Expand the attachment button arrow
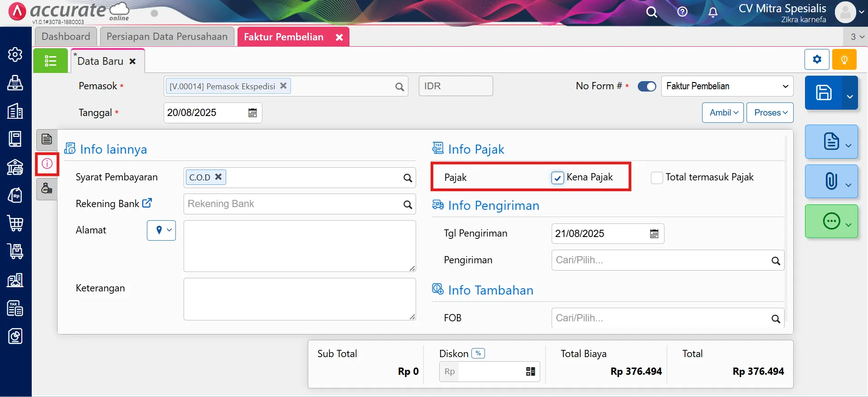The width and height of the screenshot is (868, 397). pyautogui.click(x=849, y=185)
